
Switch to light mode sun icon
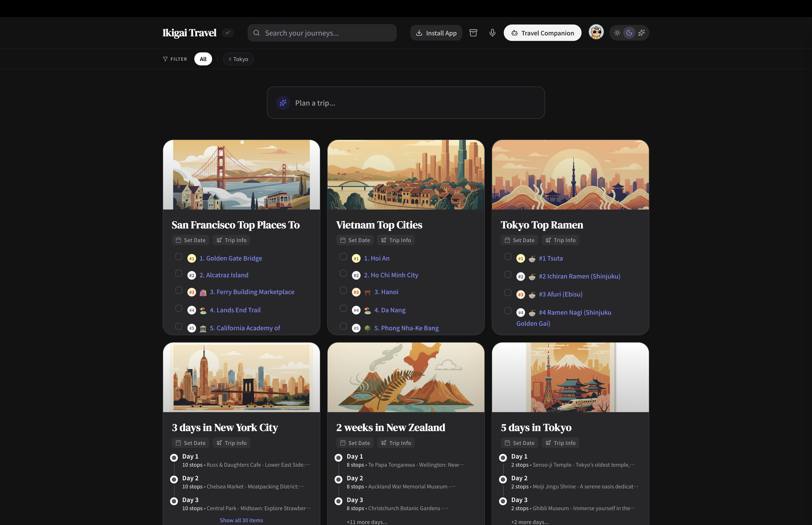617,33
